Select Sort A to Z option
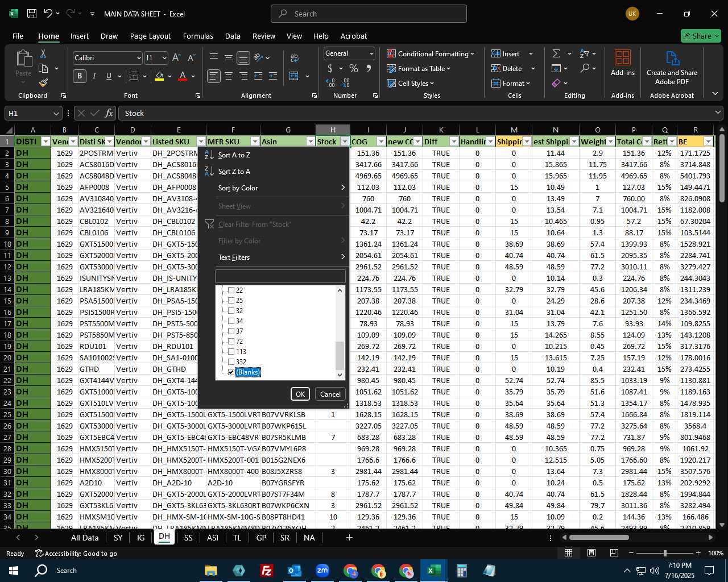The width and height of the screenshot is (728, 582). (x=274, y=155)
